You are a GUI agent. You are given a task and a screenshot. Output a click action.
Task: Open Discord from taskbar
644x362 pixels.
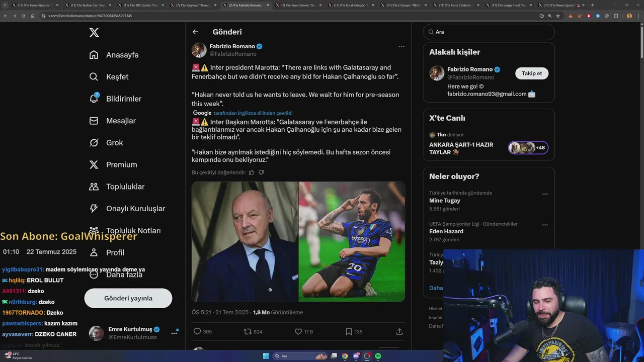pos(356,356)
